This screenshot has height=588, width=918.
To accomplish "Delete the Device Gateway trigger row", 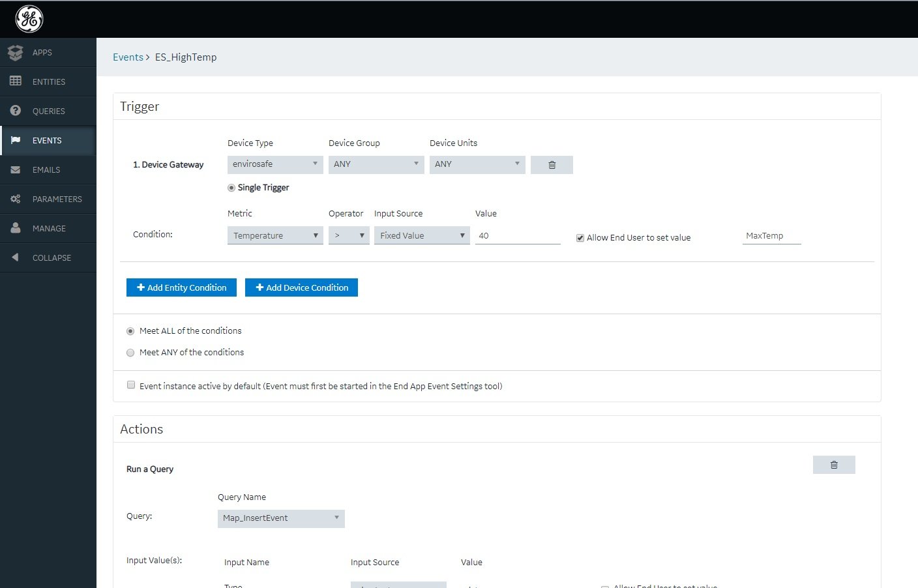I will point(552,165).
